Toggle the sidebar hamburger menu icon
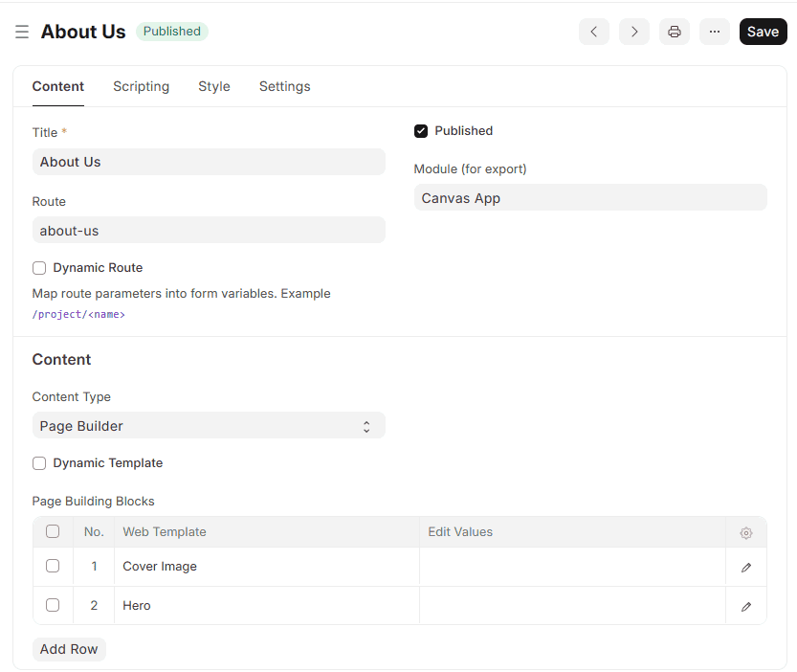Screen dimensions: 797x672 click(x=22, y=33)
